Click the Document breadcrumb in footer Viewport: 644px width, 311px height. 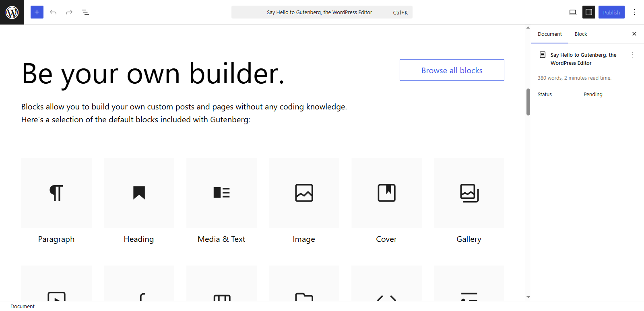23,306
